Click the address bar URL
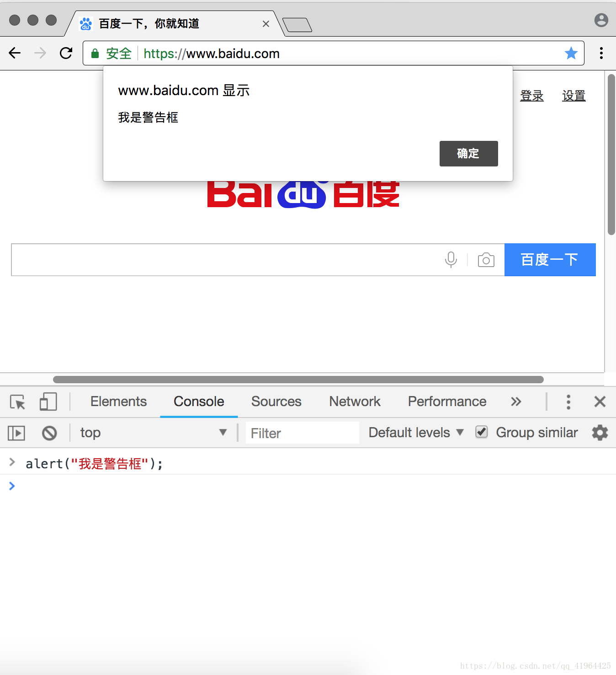 212,54
